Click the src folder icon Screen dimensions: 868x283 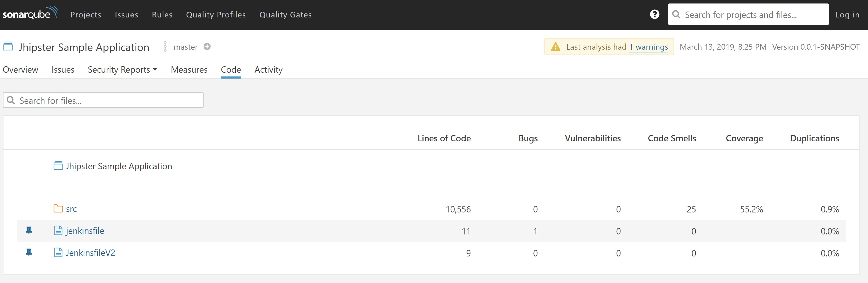(x=58, y=208)
